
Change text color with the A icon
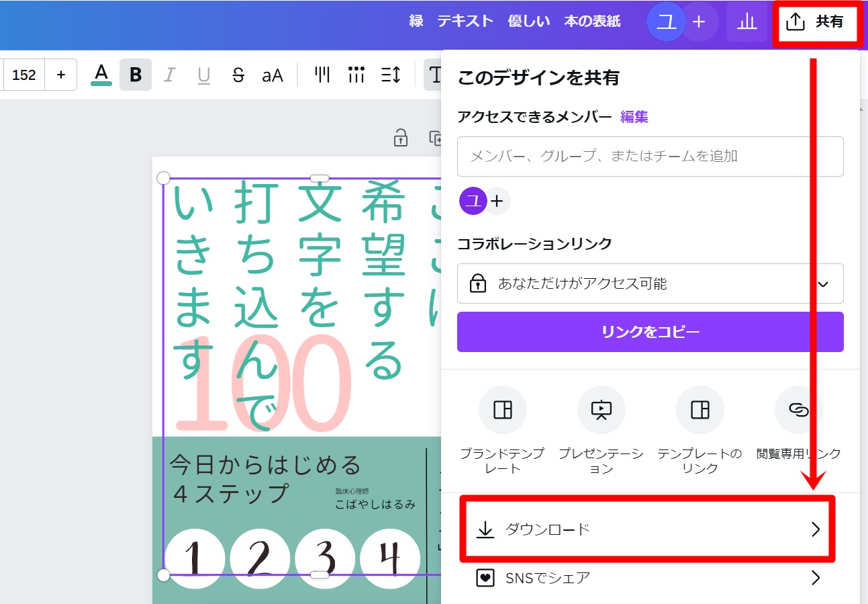(101, 75)
